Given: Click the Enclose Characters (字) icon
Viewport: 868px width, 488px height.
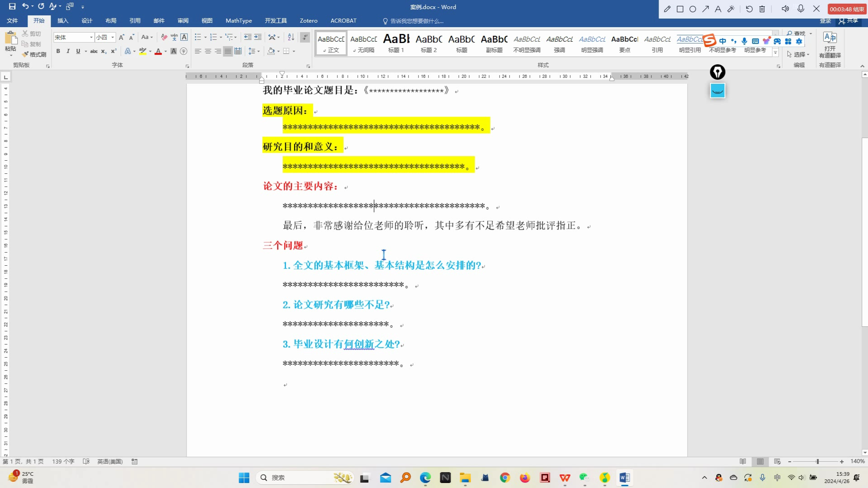Looking at the screenshot, I should [183, 51].
